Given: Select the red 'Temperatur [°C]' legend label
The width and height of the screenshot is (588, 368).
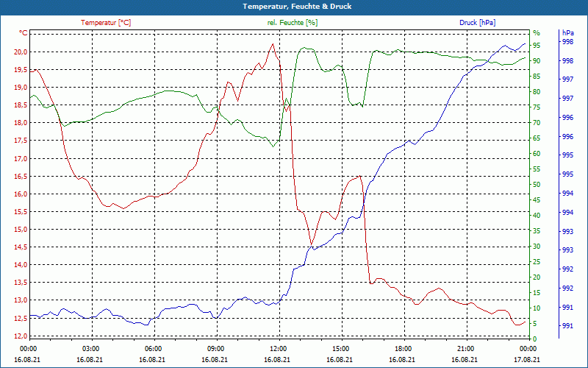Looking at the screenshot, I should pos(106,23).
